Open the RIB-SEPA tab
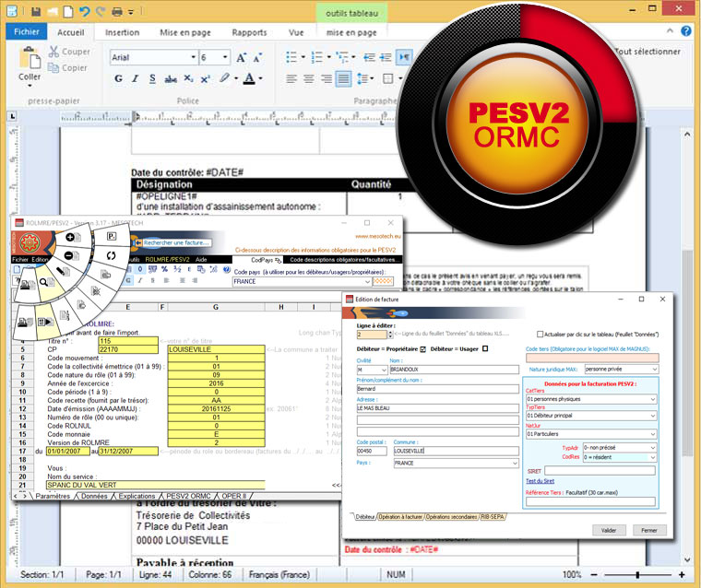This screenshot has width=701, height=588. (x=493, y=517)
